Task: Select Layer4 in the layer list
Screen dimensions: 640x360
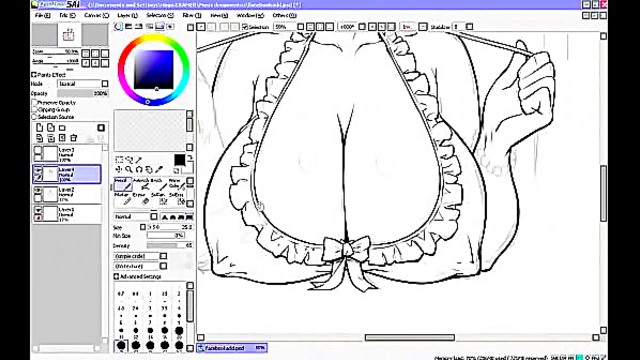Action: coord(67,174)
